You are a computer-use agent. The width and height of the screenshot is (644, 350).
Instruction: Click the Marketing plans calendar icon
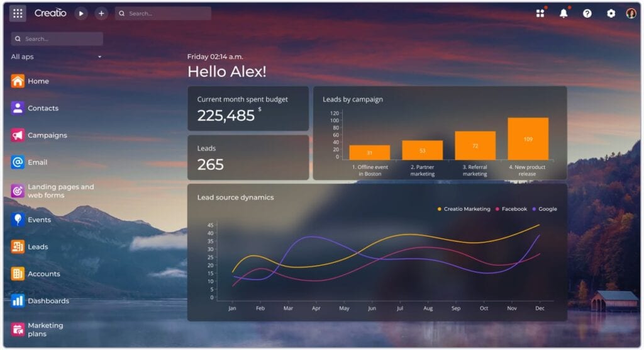(18, 329)
